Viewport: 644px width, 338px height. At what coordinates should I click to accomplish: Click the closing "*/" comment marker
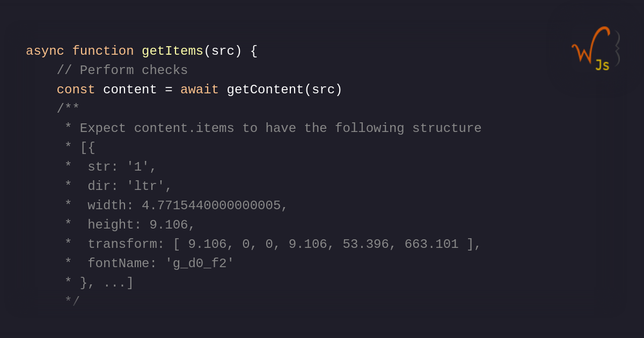[x=72, y=302]
